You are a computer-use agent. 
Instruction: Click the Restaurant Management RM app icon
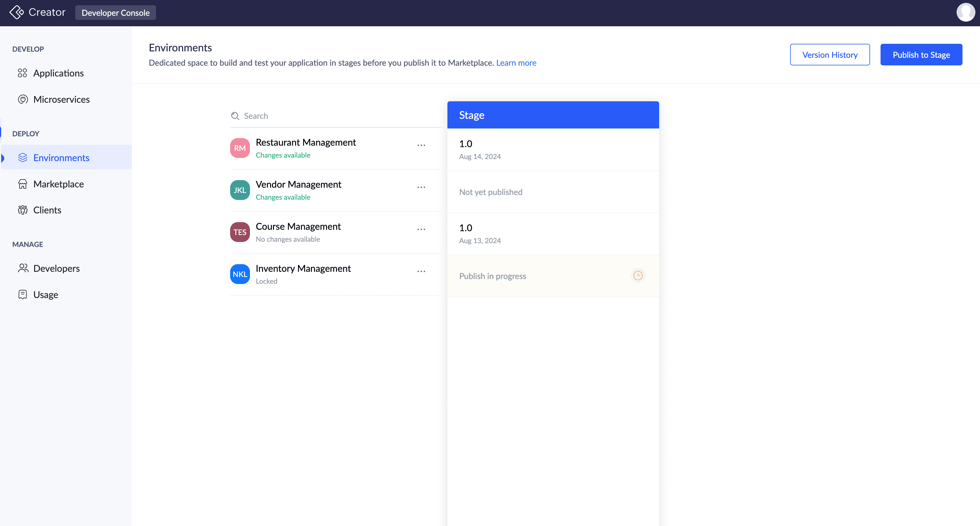pos(240,148)
